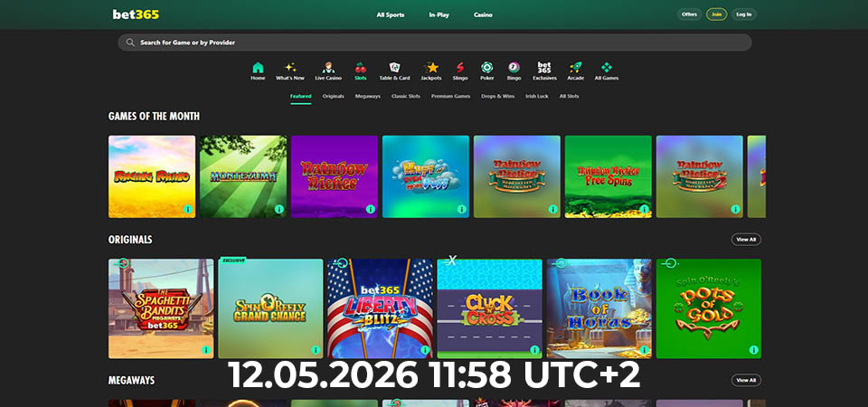Open the bet365 Exclusives icon
This screenshot has height=407, width=868.
coord(544,68)
